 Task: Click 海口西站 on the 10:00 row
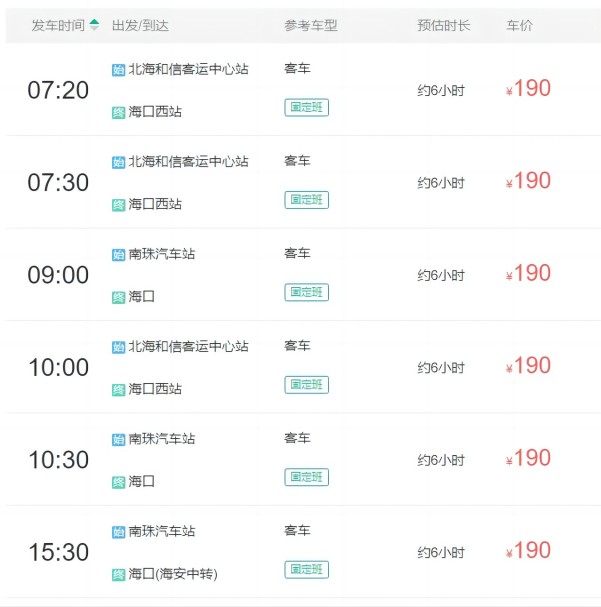[155, 389]
